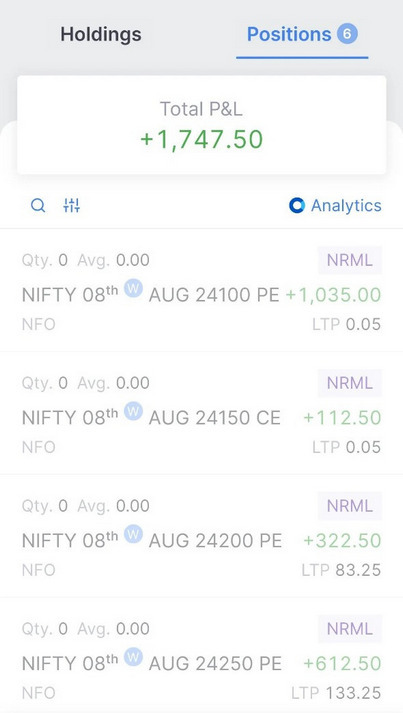The image size is (403, 713).
Task: Tap NRML tag on 24150 CE row
Action: [350, 383]
